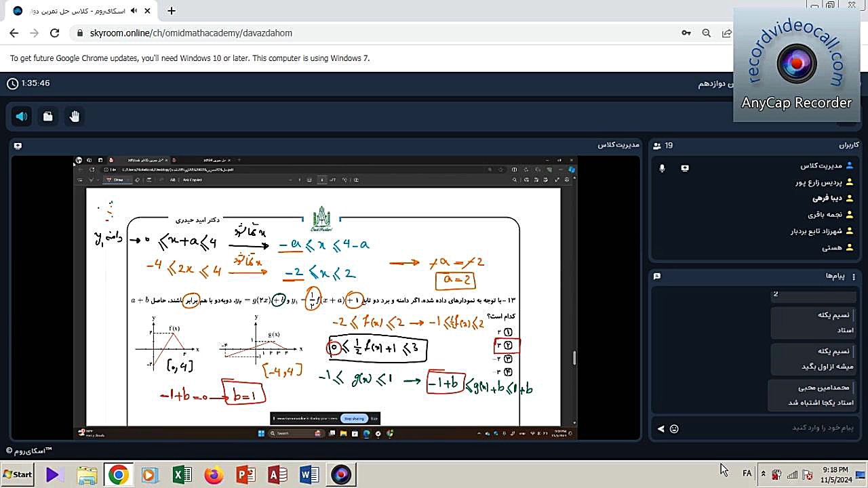Switch to Chrome in taskbar
The height and width of the screenshot is (488, 868).
pyautogui.click(x=118, y=474)
